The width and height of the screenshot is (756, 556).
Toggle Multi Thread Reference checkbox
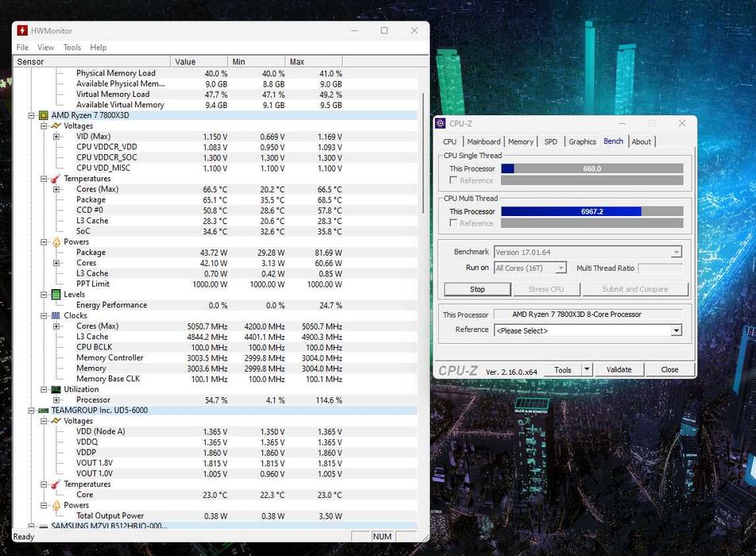[x=453, y=222]
